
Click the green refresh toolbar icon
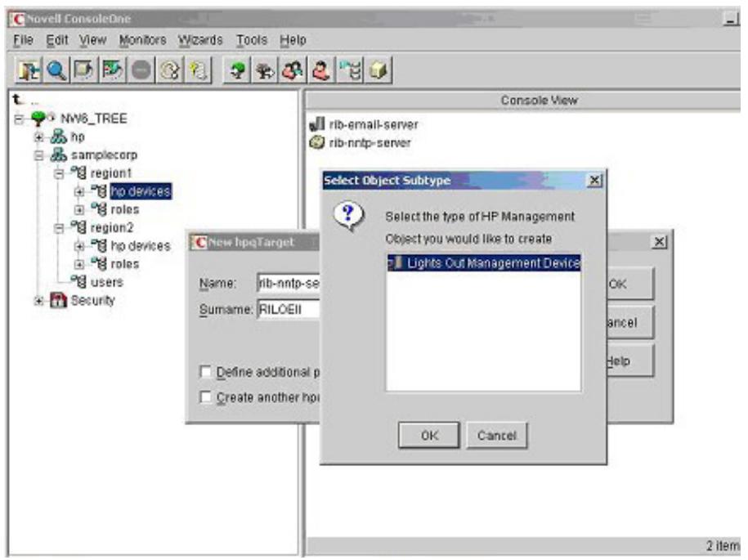click(113, 70)
